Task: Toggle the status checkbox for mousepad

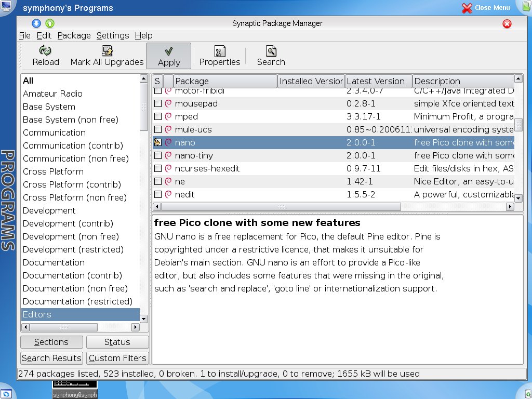Action: [158, 103]
